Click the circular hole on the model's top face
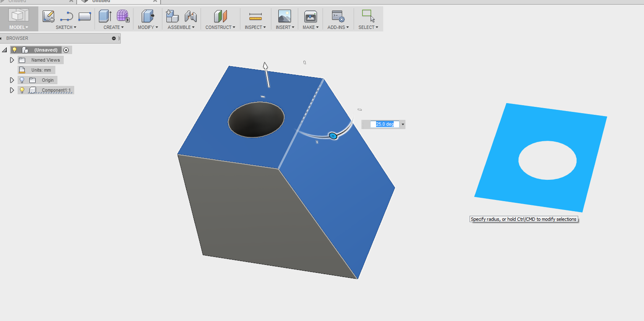644x321 pixels. coord(256,119)
